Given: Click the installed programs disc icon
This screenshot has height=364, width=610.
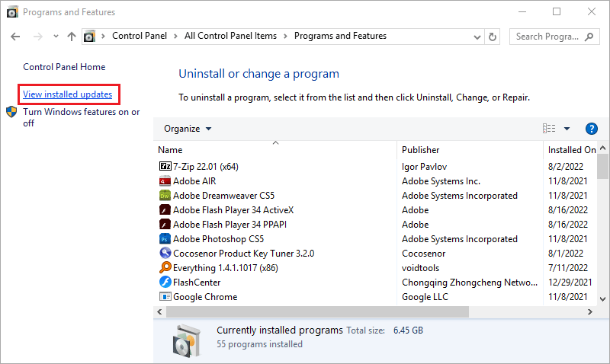Looking at the screenshot, I should pyautogui.click(x=187, y=340).
